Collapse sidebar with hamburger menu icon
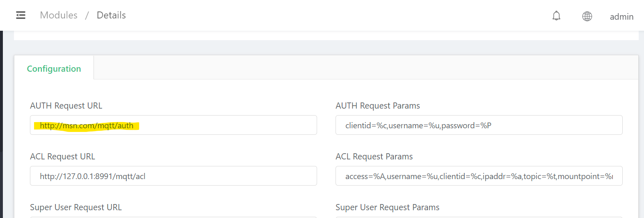Viewport: 644px width, 218px height. pos(21,15)
